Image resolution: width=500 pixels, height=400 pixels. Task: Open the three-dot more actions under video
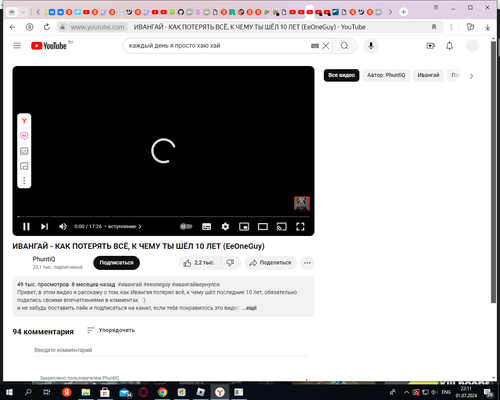point(307,263)
